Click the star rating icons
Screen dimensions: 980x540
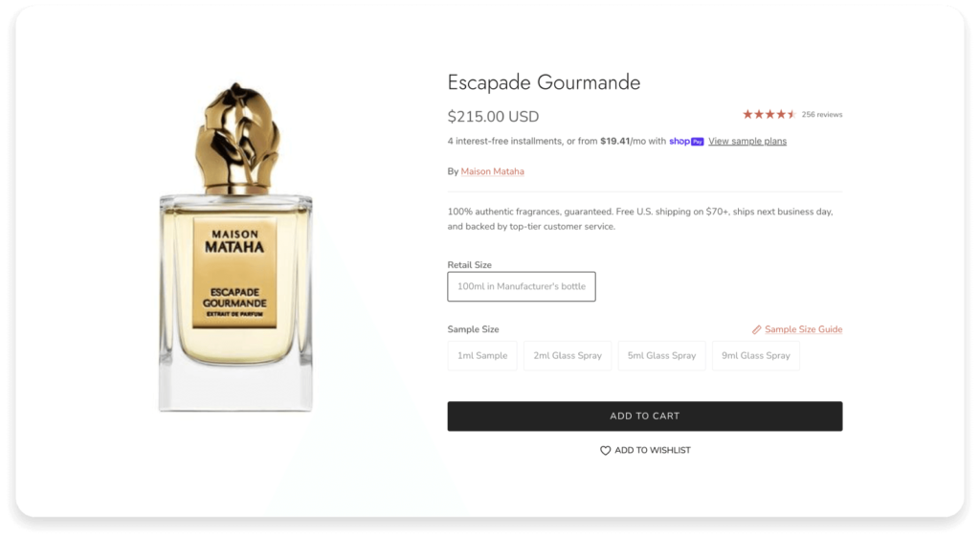pyautogui.click(x=769, y=114)
